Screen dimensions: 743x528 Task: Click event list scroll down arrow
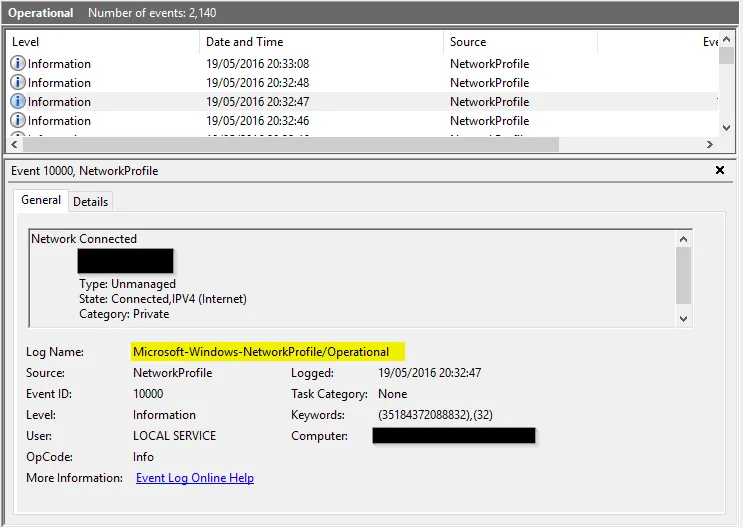(726, 127)
